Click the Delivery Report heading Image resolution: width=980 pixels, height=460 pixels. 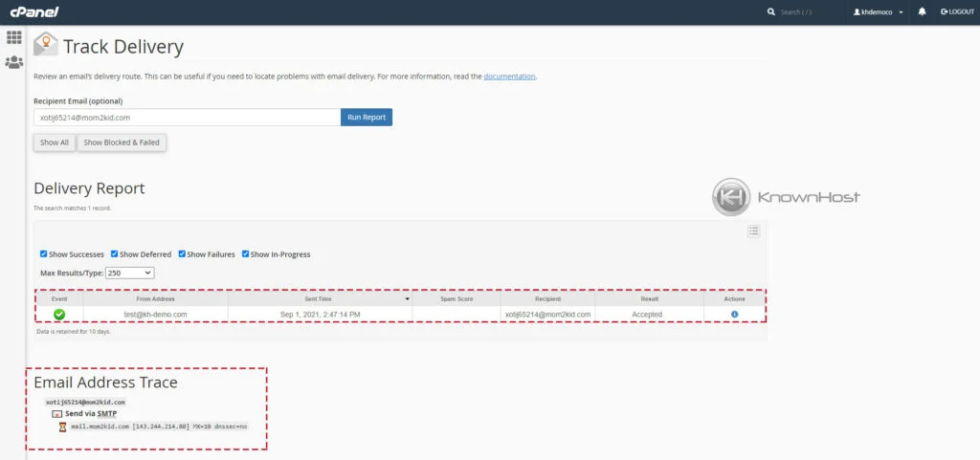(x=89, y=188)
